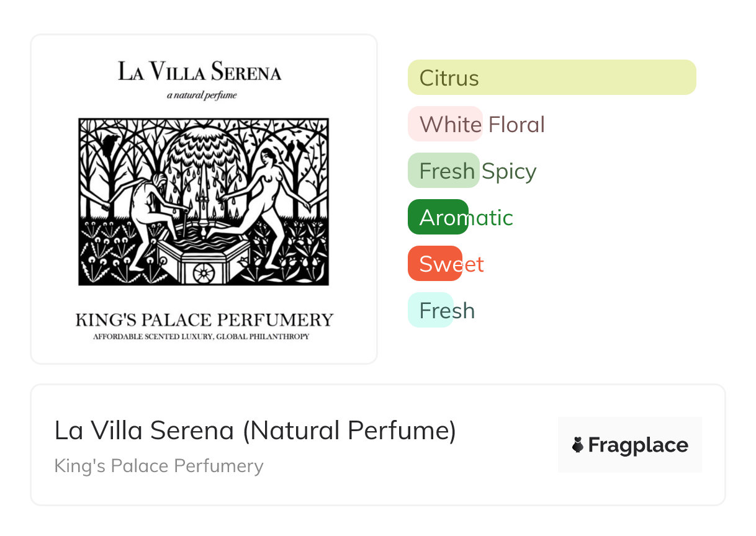The height and width of the screenshot is (536, 756).
Task: Click the bold King's Palace Perfumery label text
Action: (204, 320)
